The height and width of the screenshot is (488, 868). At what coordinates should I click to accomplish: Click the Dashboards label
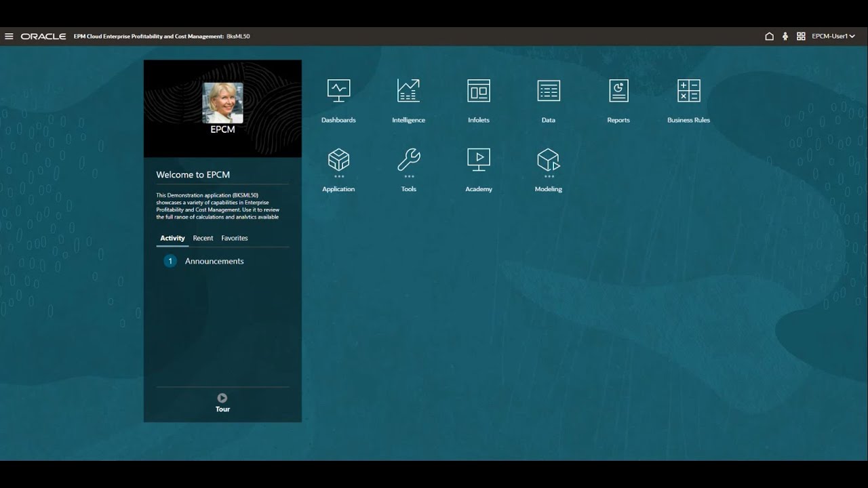point(338,121)
